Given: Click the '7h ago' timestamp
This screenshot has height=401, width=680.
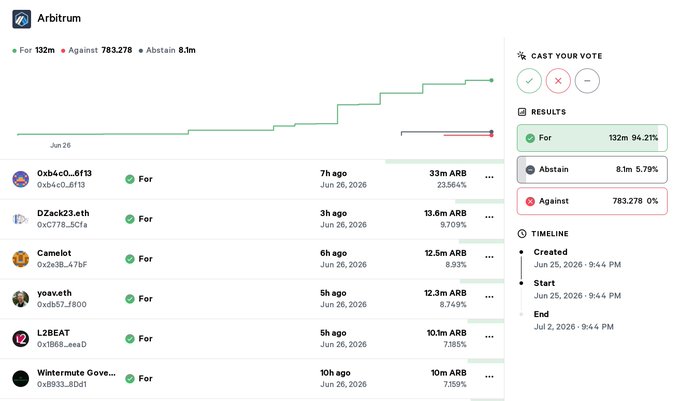Looking at the screenshot, I should pyautogui.click(x=333, y=173).
